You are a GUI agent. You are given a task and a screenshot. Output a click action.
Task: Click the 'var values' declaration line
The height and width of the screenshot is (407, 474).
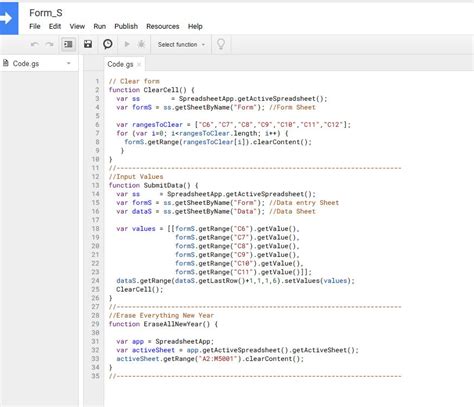click(x=208, y=229)
